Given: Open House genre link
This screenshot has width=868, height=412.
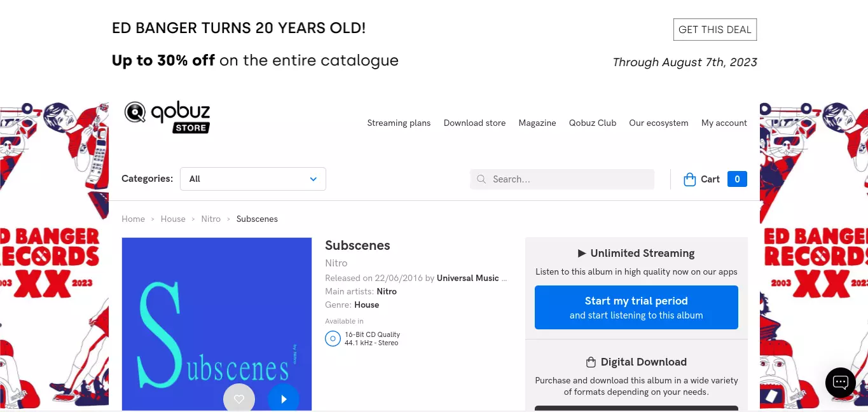Looking at the screenshot, I should pos(367,305).
